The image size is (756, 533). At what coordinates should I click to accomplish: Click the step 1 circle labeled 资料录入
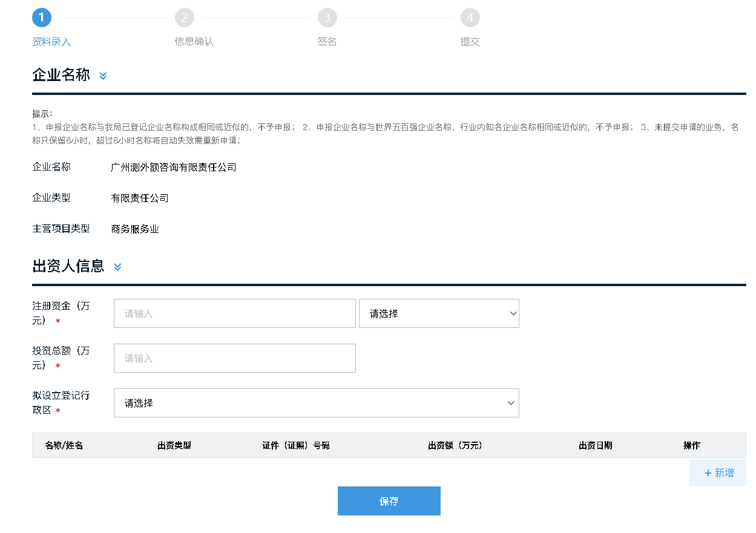pos(41,17)
